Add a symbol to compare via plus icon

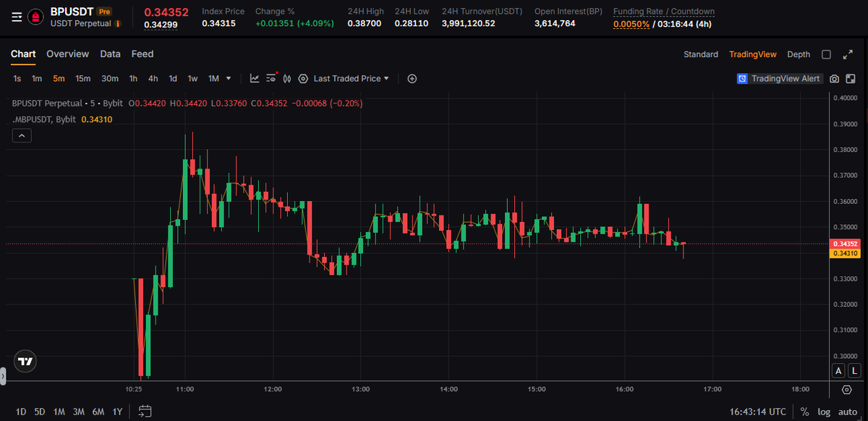(412, 79)
